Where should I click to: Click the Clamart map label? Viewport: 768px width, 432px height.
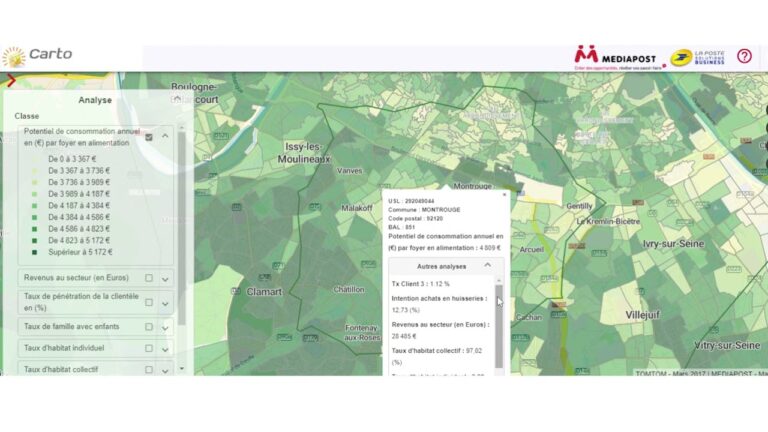(264, 292)
